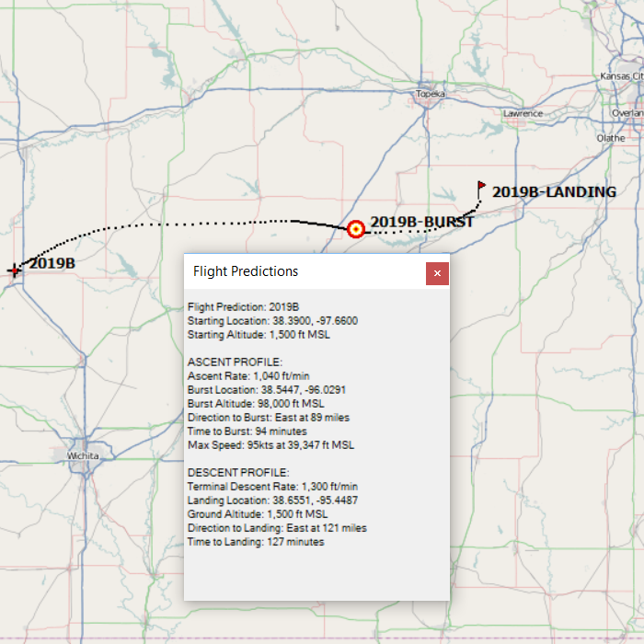The width and height of the screenshot is (644, 644).
Task: Click the 2019B landing flag marker
Action: click(481, 190)
